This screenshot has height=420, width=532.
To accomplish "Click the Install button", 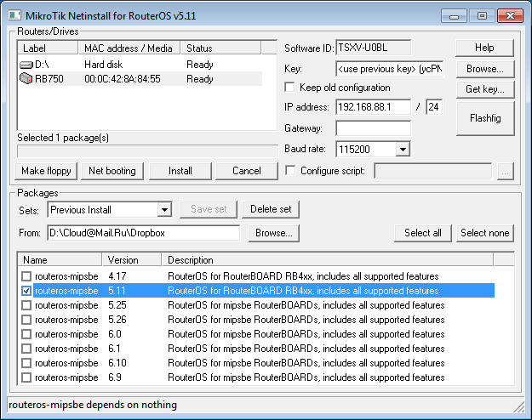I will (x=180, y=171).
